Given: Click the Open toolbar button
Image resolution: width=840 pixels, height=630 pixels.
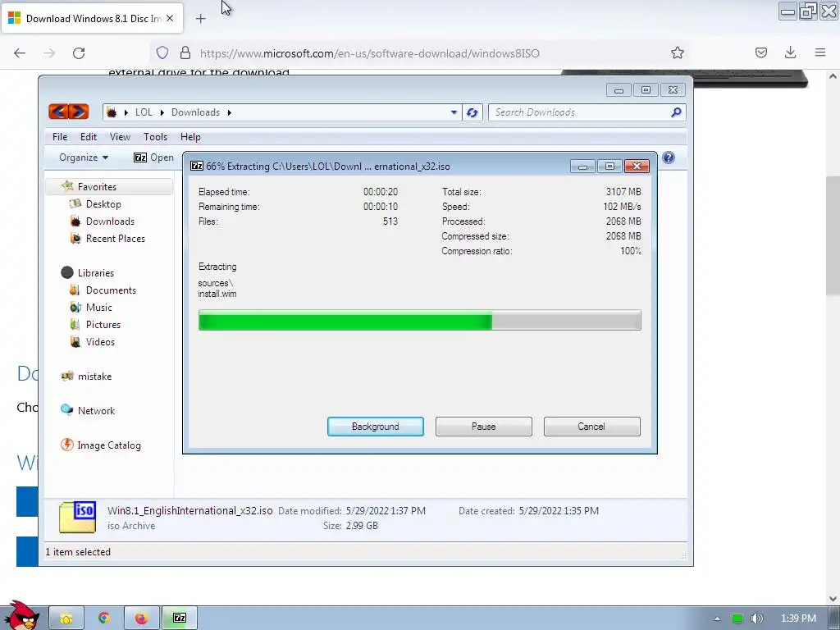Looking at the screenshot, I should (153, 157).
